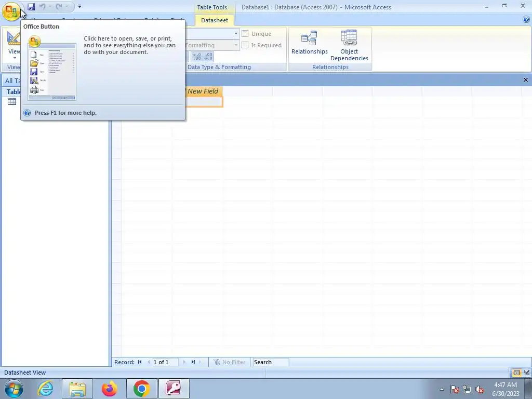532x399 pixels.
Task: Switch to Datasheet View in status bar
Action: click(x=516, y=373)
